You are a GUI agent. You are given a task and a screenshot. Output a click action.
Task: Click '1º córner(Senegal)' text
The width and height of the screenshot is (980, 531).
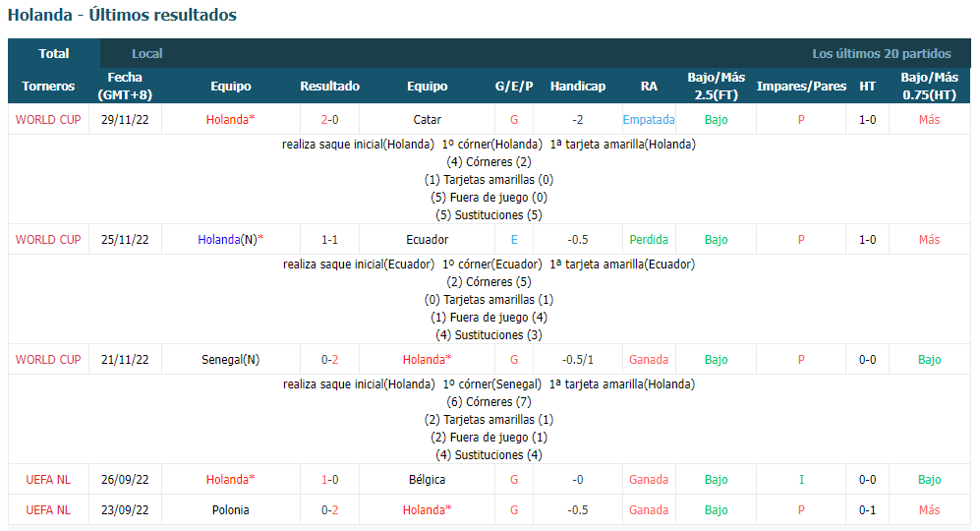(492, 384)
